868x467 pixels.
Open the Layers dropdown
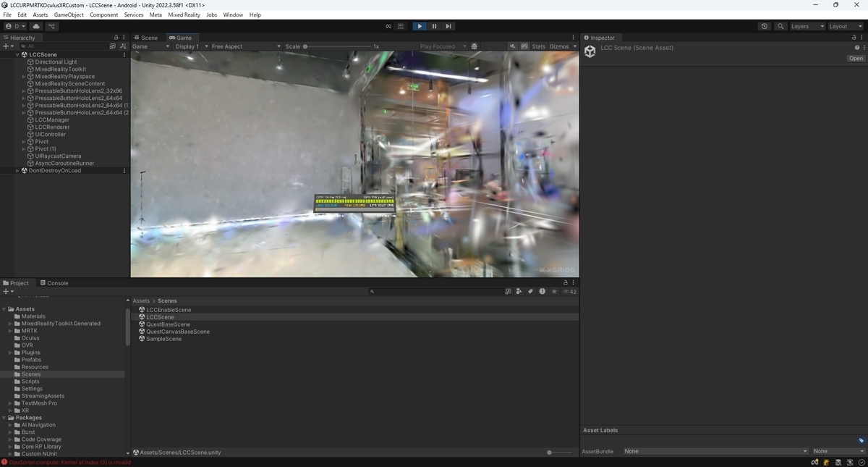(x=807, y=26)
